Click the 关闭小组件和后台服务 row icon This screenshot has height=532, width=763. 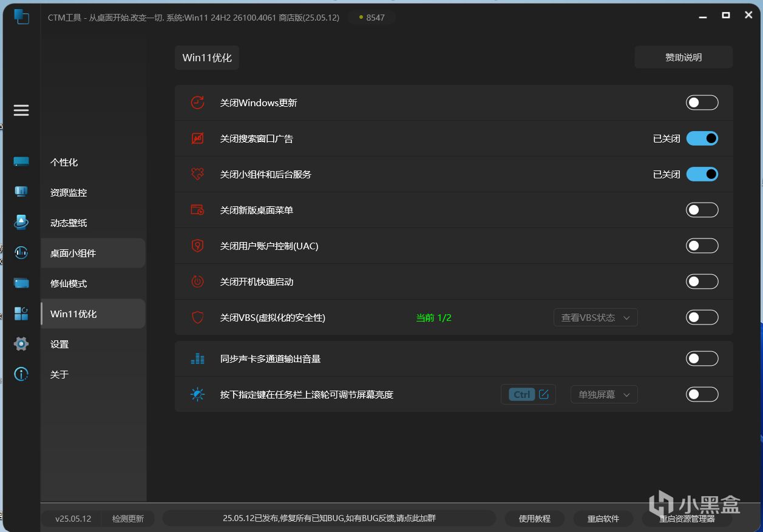coord(197,174)
